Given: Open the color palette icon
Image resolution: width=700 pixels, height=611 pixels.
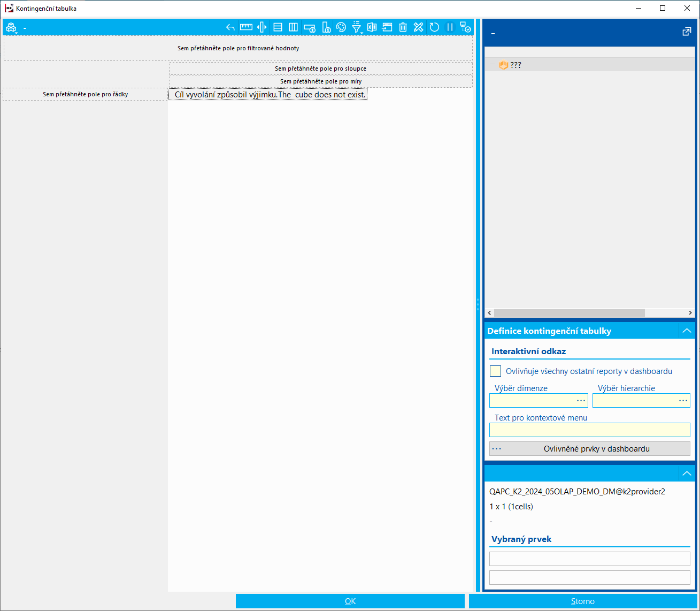Looking at the screenshot, I should pyautogui.click(x=341, y=27).
